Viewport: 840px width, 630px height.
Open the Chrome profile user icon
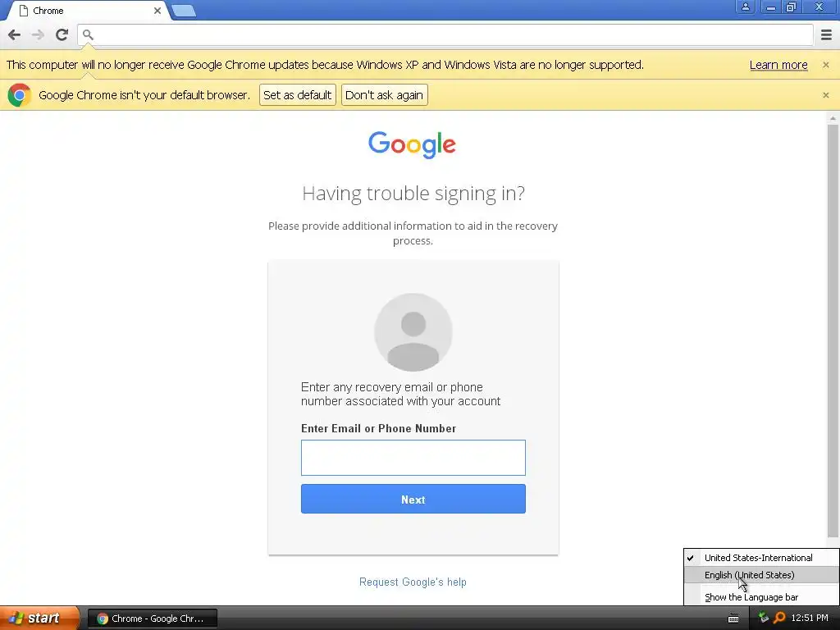[x=745, y=7]
